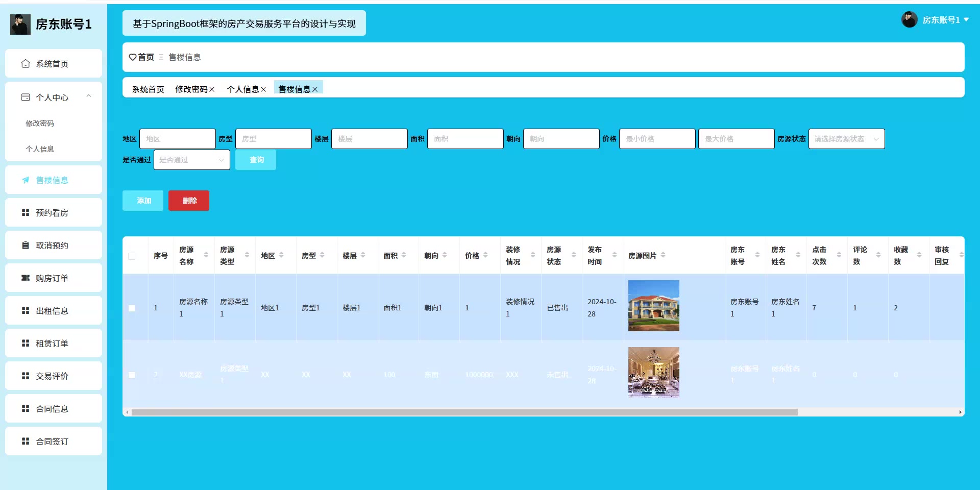Go to 预约看房 in the sidebar
The width and height of the screenshot is (980, 490).
[54, 212]
